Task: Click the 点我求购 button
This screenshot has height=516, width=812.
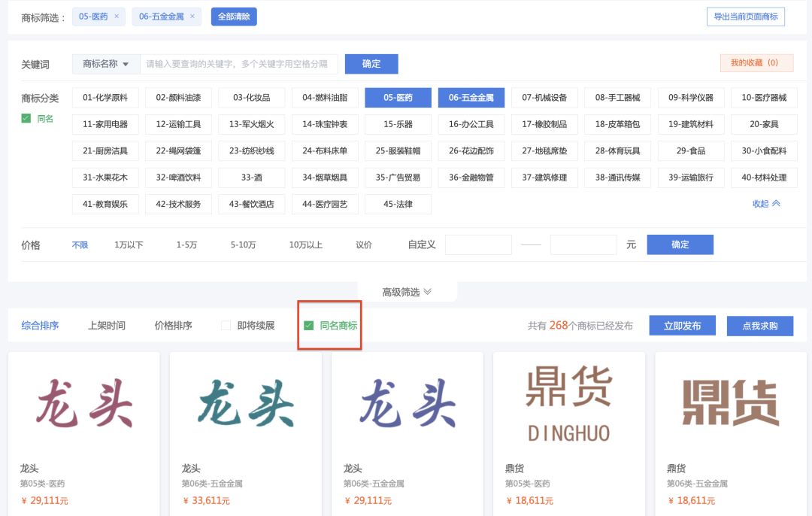Action: coord(759,326)
